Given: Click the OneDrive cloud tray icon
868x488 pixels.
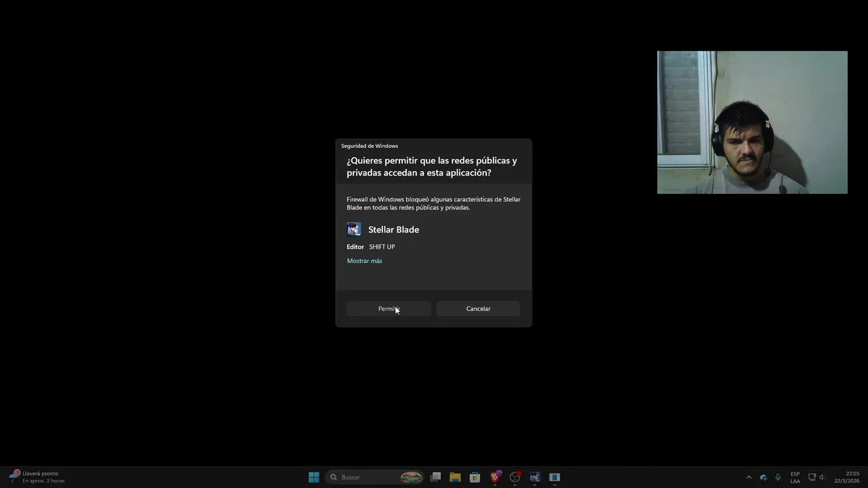Looking at the screenshot, I should (764, 477).
